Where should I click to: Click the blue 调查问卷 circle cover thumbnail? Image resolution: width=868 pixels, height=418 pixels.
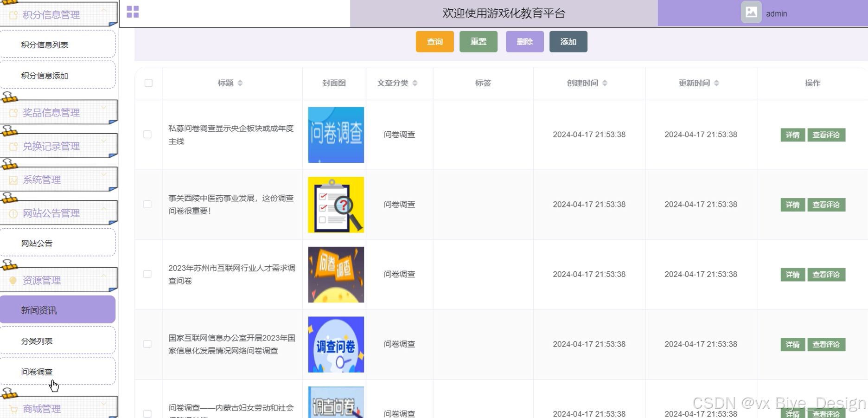[x=336, y=344]
